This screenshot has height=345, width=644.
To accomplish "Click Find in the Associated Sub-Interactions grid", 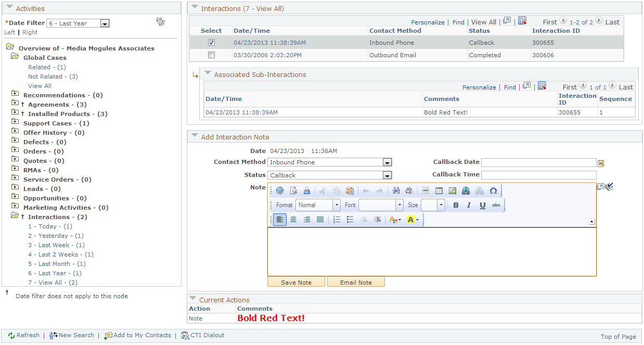I will [510, 87].
